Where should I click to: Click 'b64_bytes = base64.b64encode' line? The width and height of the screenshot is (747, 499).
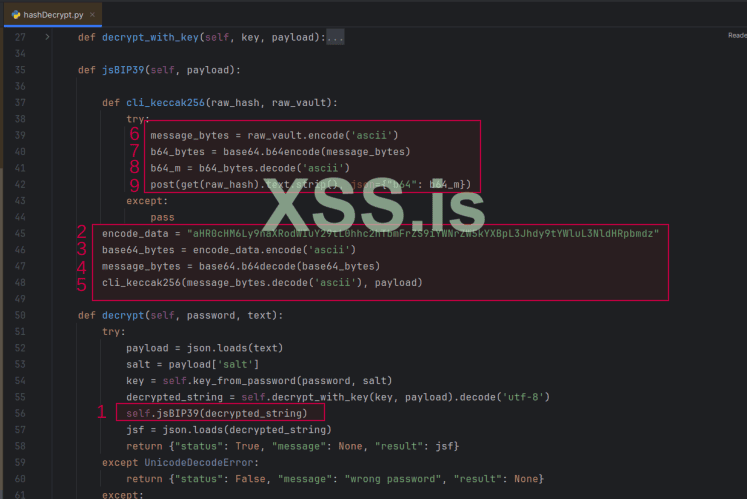(281, 152)
